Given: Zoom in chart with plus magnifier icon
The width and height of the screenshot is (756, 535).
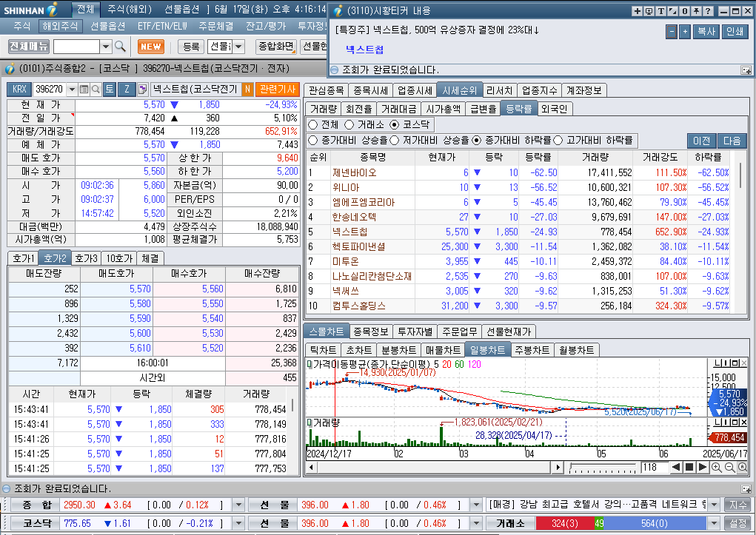Looking at the screenshot, I should pos(717,467).
